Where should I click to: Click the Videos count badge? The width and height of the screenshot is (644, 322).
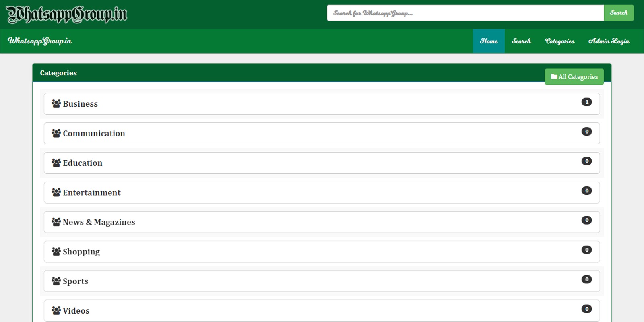[587, 309]
